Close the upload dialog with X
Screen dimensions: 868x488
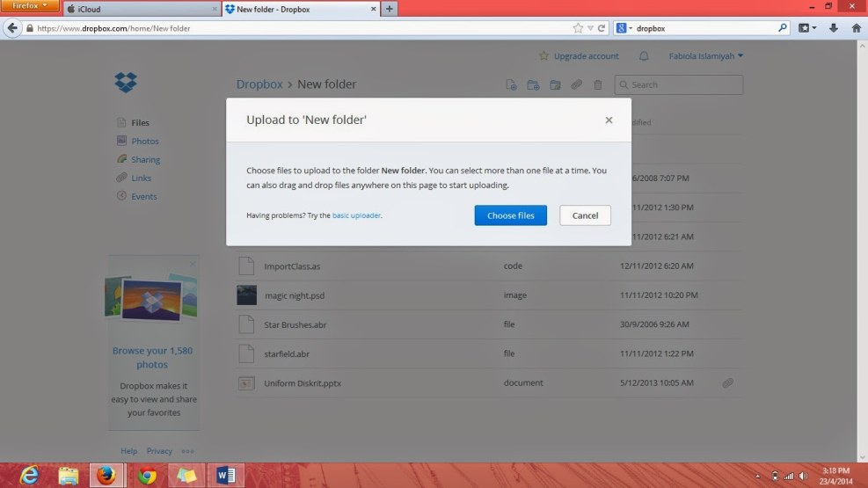(609, 120)
